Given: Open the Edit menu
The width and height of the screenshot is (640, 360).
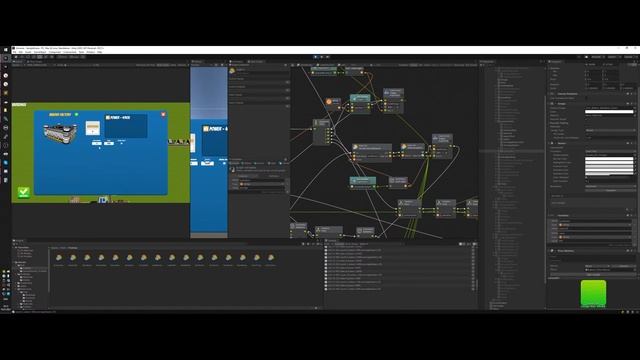Looking at the screenshot, I should [x=20, y=52].
